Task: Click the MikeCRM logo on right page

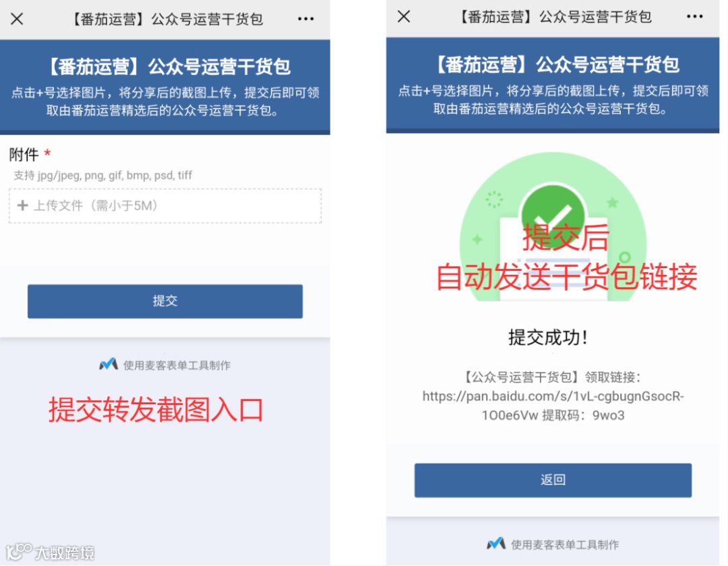Action: (x=496, y=544)
